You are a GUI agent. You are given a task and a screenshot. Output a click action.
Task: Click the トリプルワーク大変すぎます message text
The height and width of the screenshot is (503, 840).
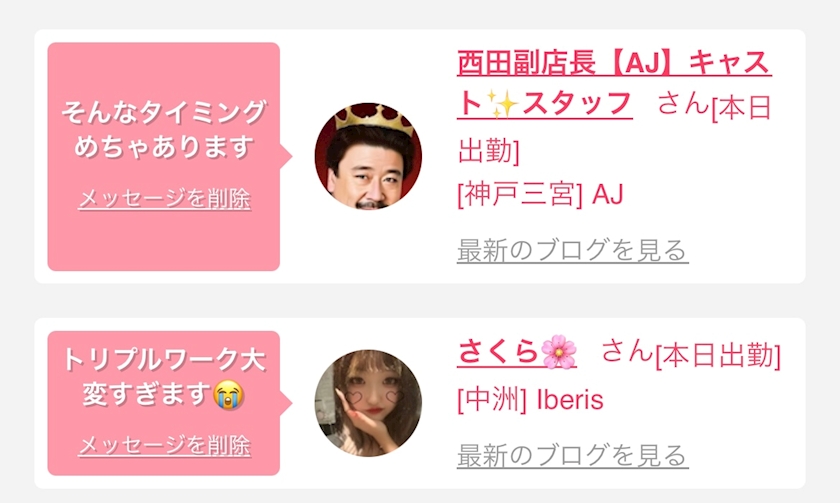pyautogui.click(x=164, y=377)
